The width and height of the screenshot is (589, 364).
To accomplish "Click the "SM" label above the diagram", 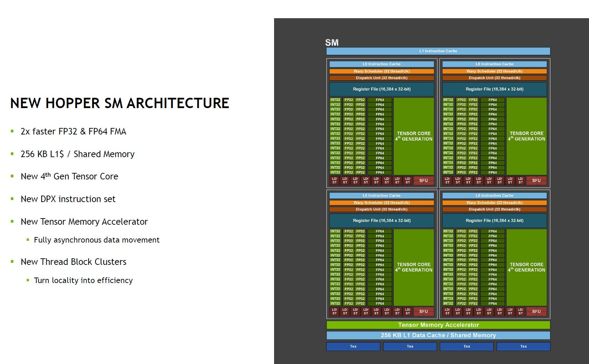I will point(332,43).
